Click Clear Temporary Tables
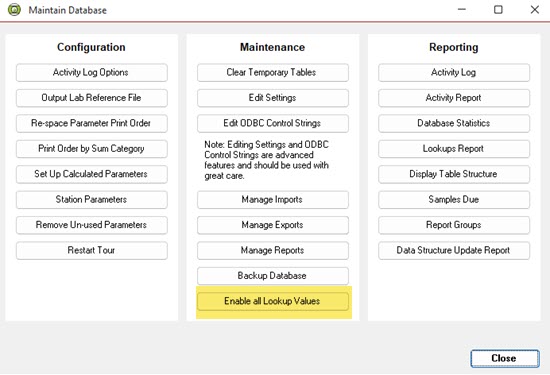Viewport: 550px width, 375px height. pos(273,73)
